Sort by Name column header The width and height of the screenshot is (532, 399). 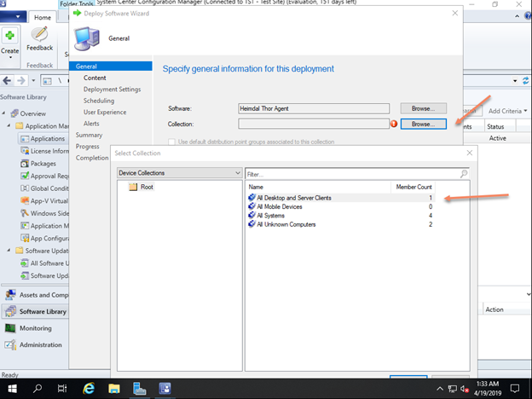pyautogui.click(x=318, y=187)
